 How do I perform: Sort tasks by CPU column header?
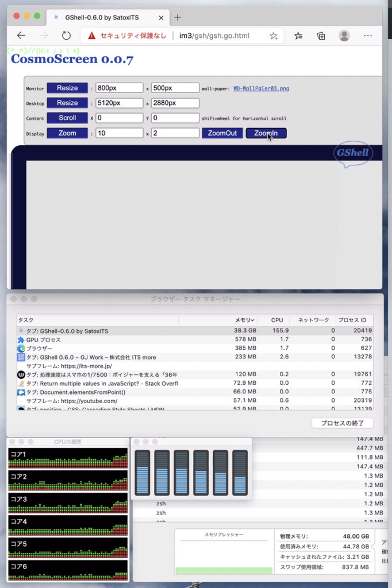point(277,320)
